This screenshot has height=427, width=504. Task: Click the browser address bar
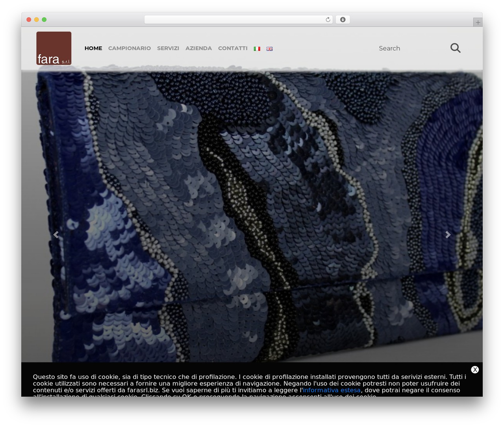point(239,20)
